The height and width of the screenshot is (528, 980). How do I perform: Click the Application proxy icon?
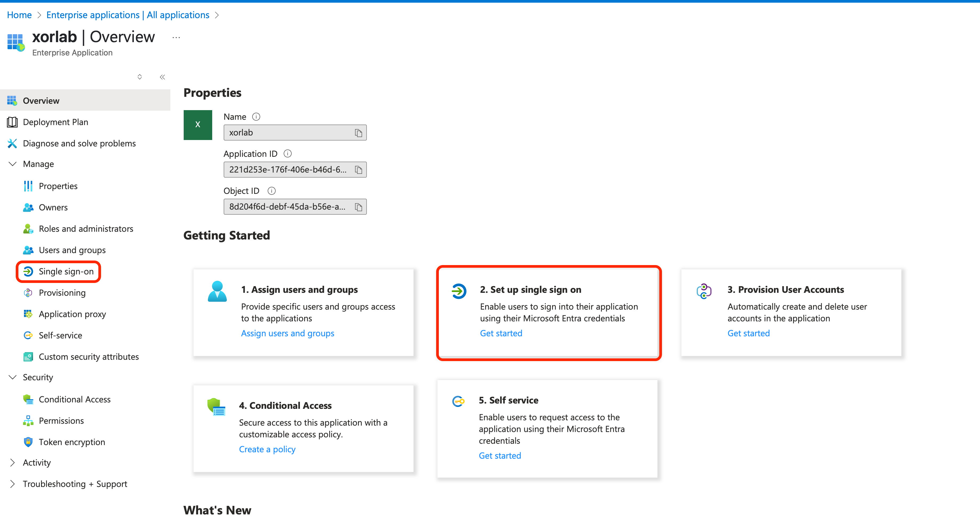[28, 314]
